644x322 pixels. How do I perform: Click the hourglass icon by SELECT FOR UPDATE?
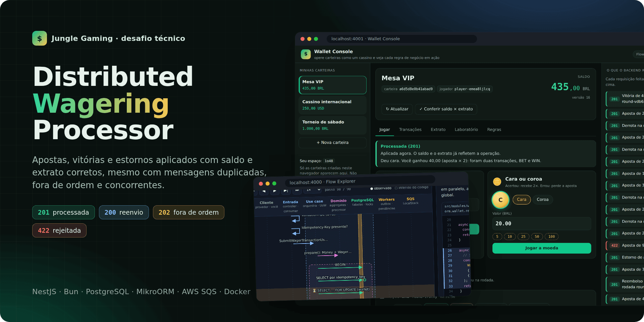click(x=314, y=291)
